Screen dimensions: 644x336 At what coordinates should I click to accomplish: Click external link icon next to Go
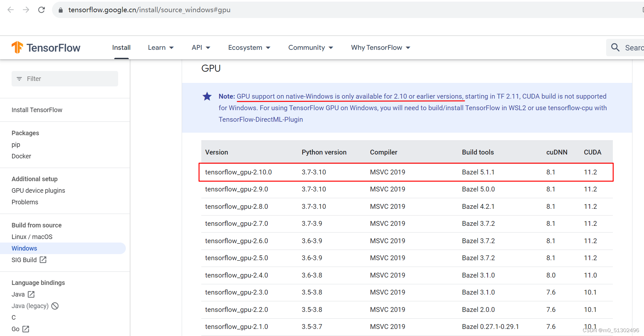26,329
